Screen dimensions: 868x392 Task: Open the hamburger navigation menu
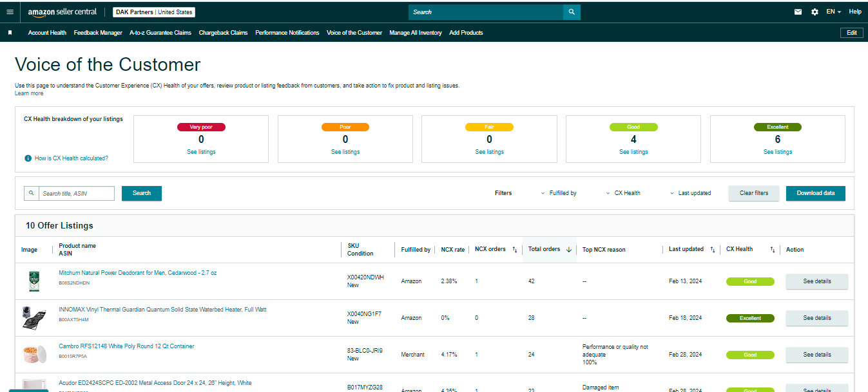(10, 12)
